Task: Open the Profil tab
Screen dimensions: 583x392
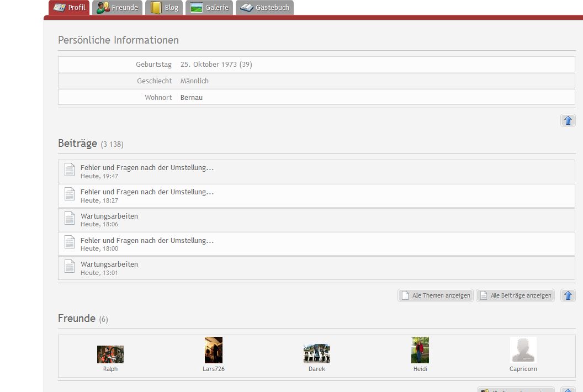Action: [x=69, y=8]
